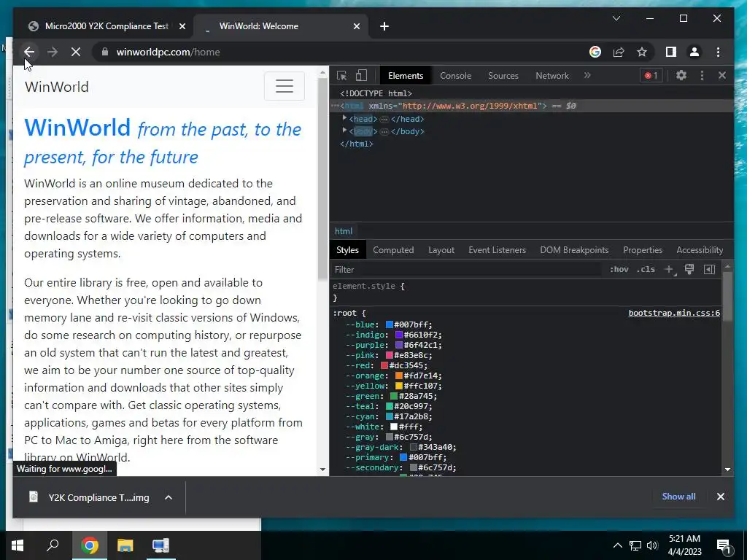Click the --indigo color swatch
The image size is (747, 560).
click(399, 335)
